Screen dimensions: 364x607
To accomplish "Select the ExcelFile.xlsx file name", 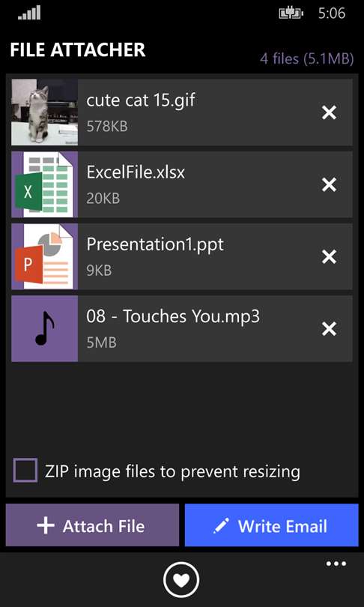I will coord(136,172).
